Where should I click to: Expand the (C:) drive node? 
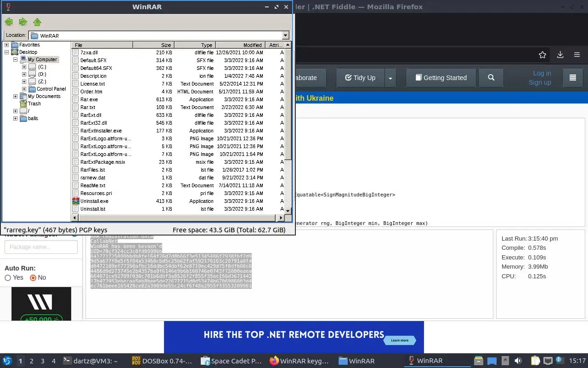pyautogui.click(x=24, y=67)
